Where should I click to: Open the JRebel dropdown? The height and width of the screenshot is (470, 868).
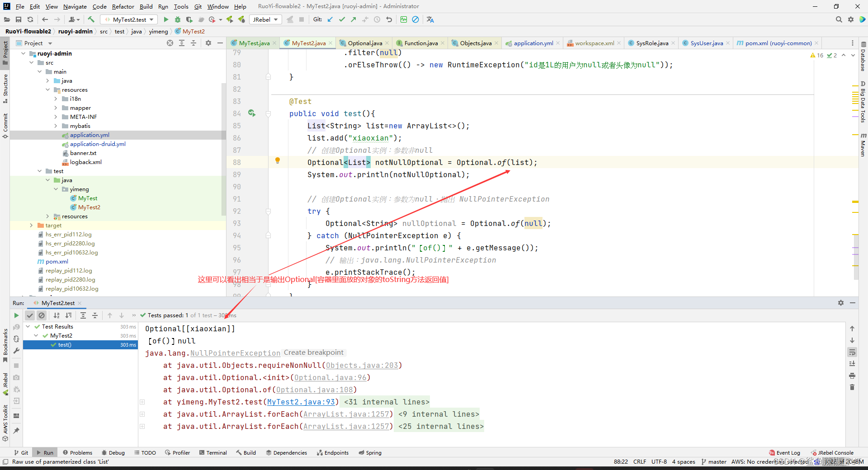[x=265, y=19]
